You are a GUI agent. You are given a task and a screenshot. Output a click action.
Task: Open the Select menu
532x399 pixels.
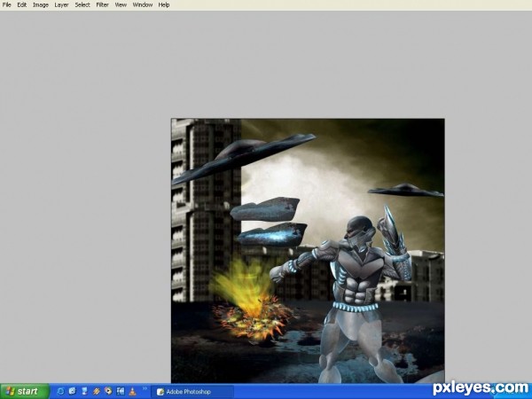pos(82,5)
